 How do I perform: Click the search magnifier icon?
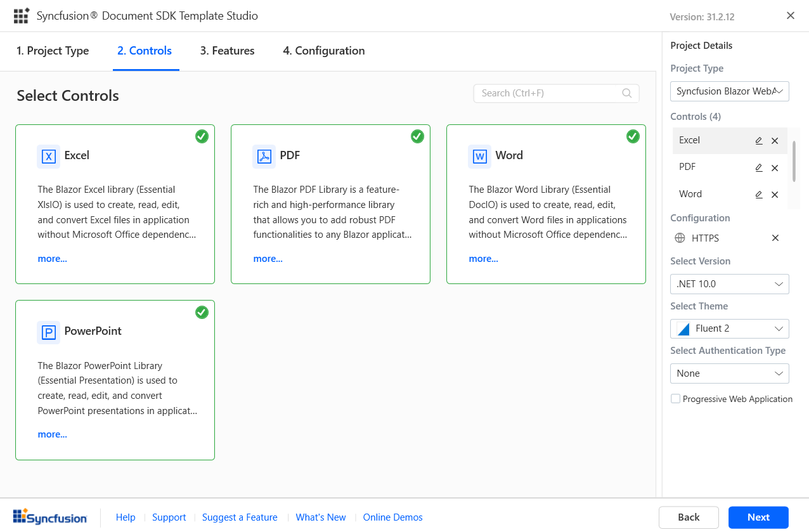(626, 93)
